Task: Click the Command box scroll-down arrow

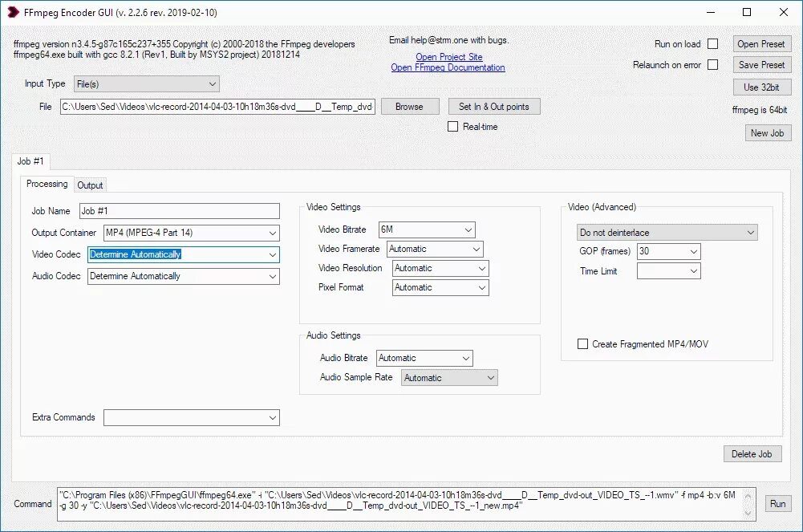Action: [x=748, y=514]
